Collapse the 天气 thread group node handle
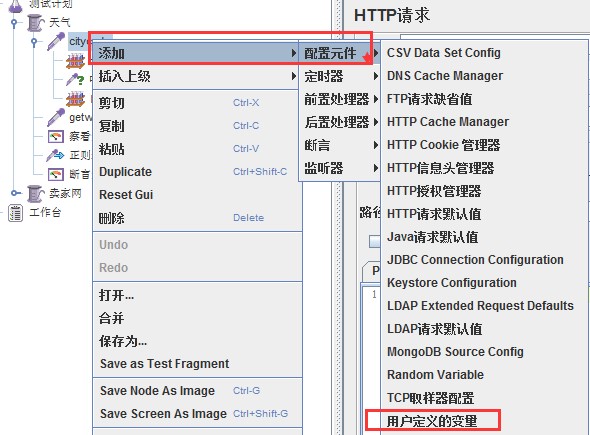This screenshot has height=435, width=590. pos(14,23)
